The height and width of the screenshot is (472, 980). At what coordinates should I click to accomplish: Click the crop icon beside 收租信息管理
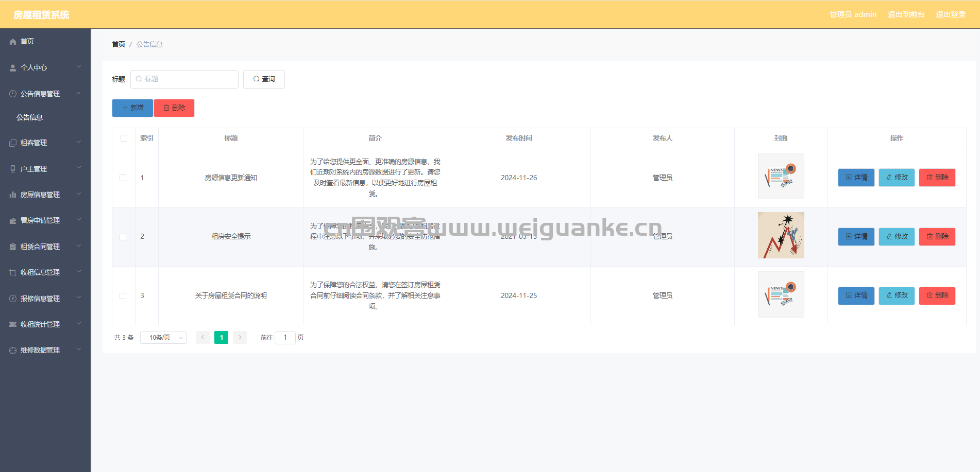[13, 272]
